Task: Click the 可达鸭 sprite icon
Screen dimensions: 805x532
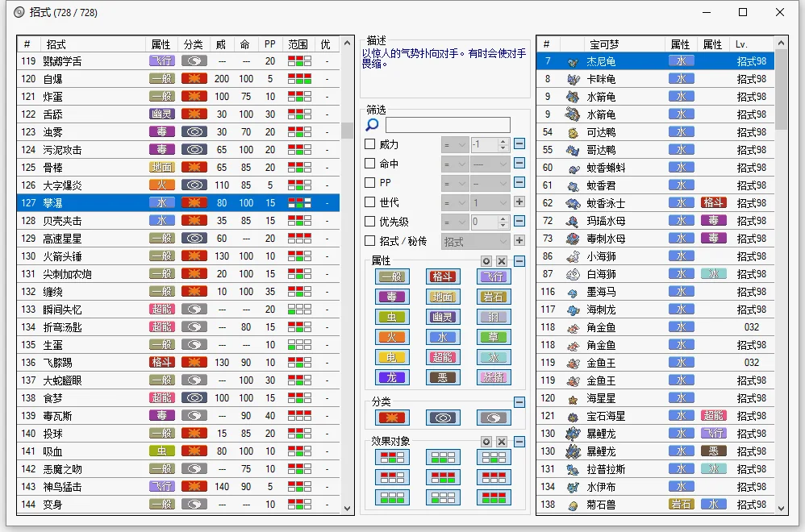Action: click(x=573, y=132)
